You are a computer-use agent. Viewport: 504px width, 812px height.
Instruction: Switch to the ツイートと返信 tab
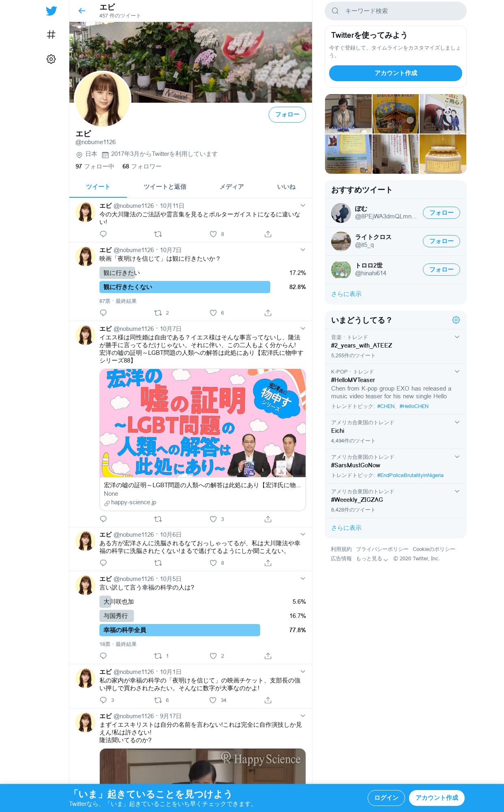[165, 187]
